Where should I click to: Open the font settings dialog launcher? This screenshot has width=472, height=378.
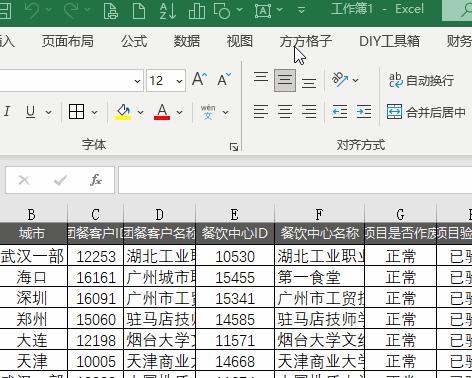click(x=234, y=147)
